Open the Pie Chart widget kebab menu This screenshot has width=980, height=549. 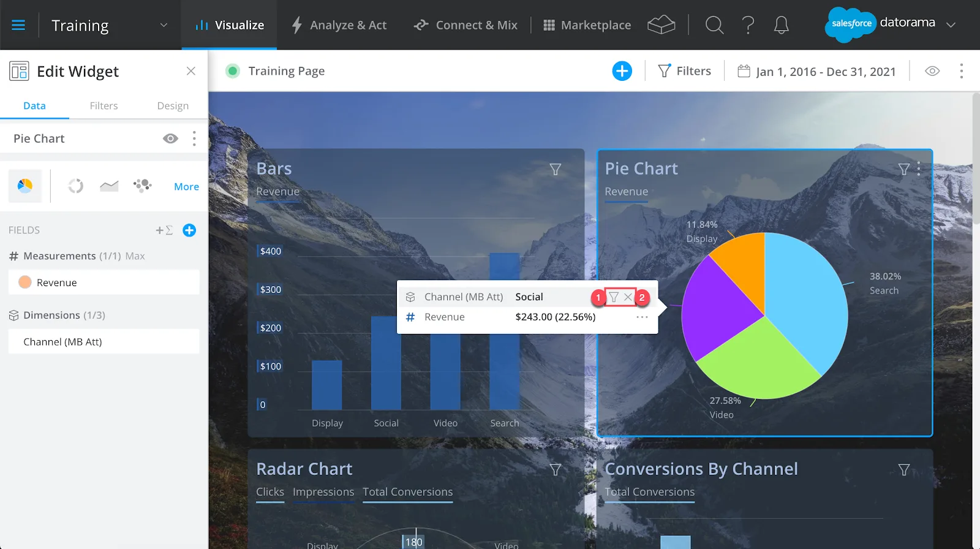click(x=919, y=169)
